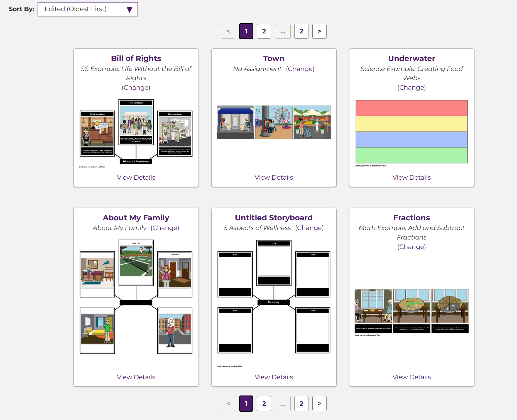Click the ellipsis button in bottom pagination
The image size is (517, 420).
(283, 404)
